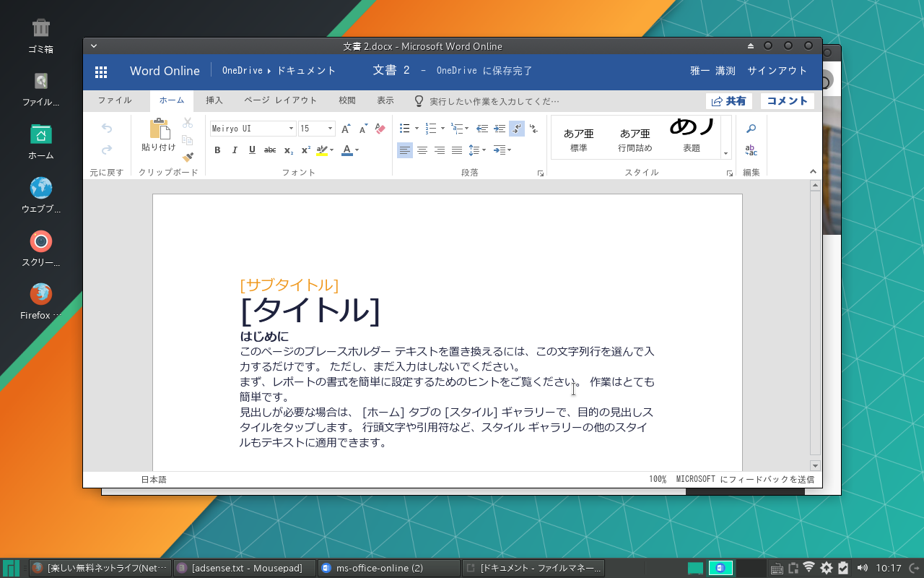Apply subscript formatting
This screenshot has width=924, height=578.
click(288, 150)
